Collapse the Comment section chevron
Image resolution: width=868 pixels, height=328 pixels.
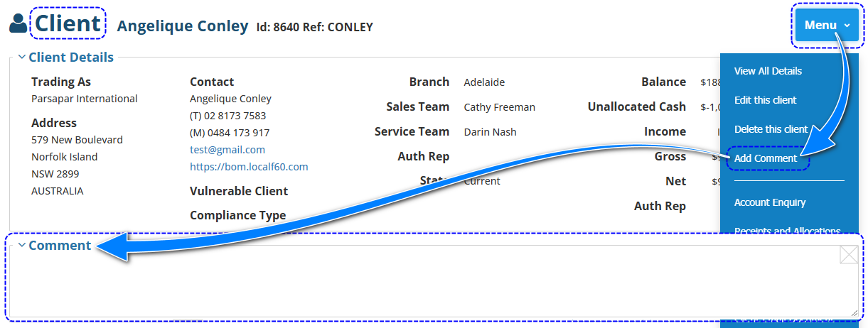(x=22, y=246)
